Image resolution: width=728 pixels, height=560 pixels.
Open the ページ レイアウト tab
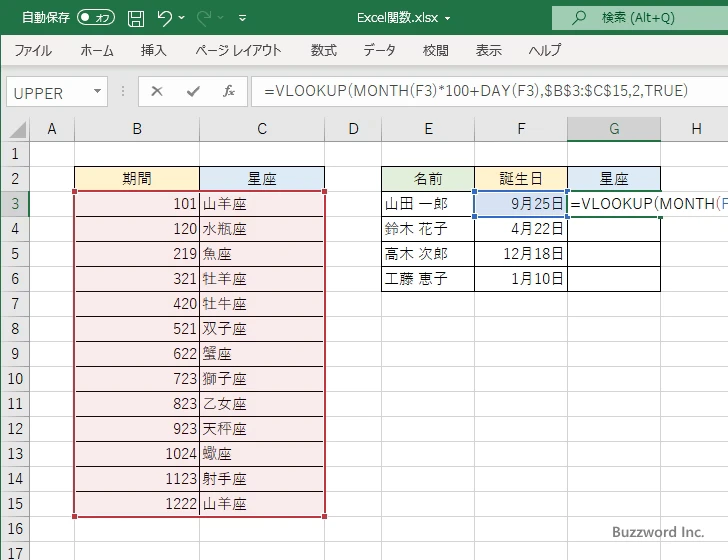(x=238, y=50)
